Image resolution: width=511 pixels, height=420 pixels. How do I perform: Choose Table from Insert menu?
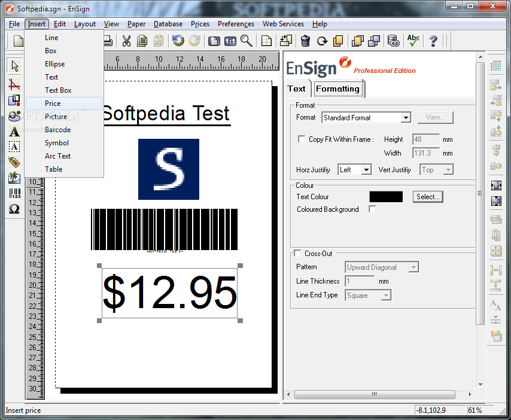[64, 169]
